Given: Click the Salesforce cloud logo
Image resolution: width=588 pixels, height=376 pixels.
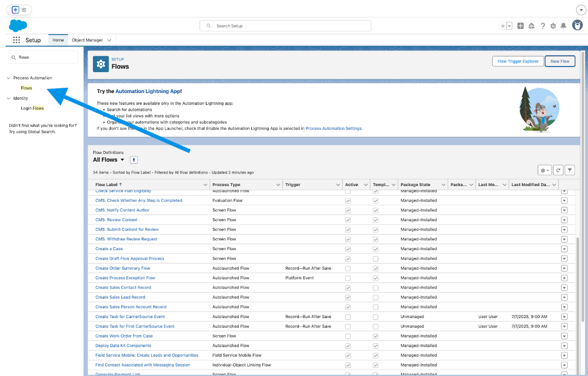Looking at the screenshot, I should point(18,26).
